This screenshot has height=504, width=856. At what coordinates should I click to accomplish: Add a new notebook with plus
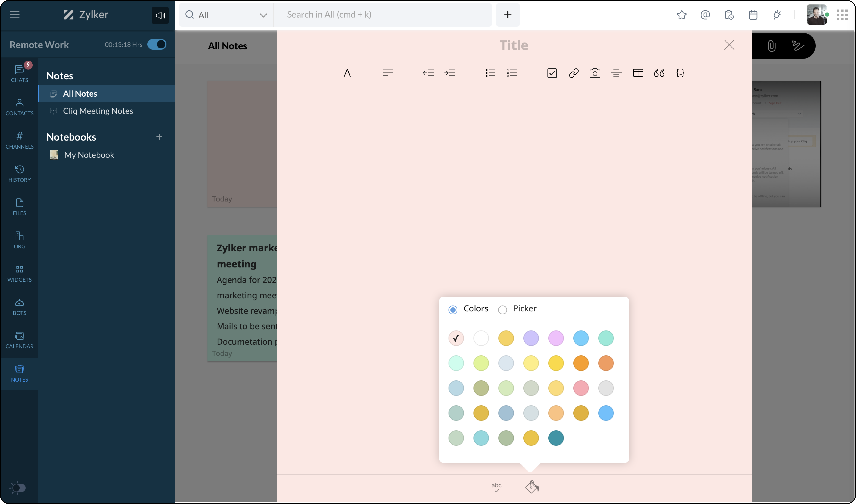159,137
